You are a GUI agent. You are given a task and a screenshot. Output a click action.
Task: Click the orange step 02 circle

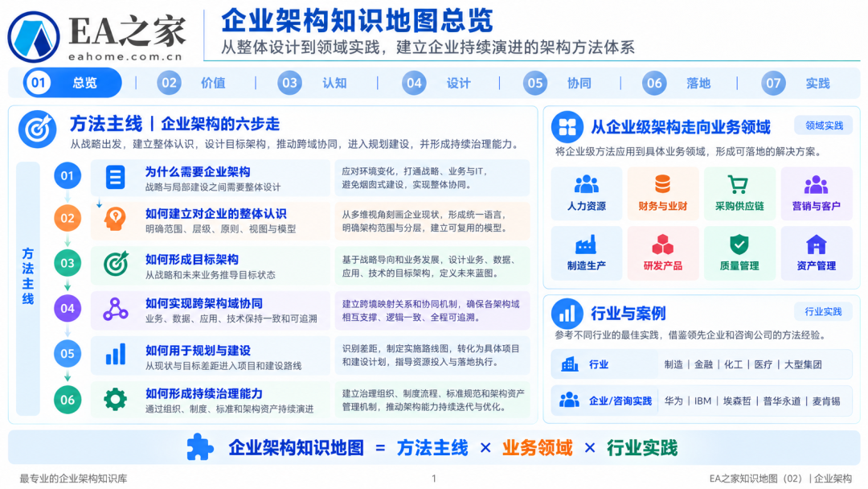pyautogui.click(x=68, y=218)
